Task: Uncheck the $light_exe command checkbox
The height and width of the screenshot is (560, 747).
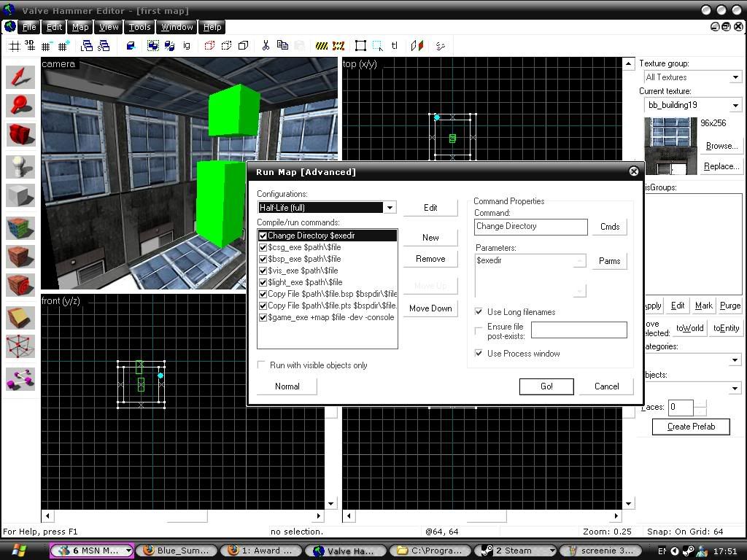Action: click(263, 282)
